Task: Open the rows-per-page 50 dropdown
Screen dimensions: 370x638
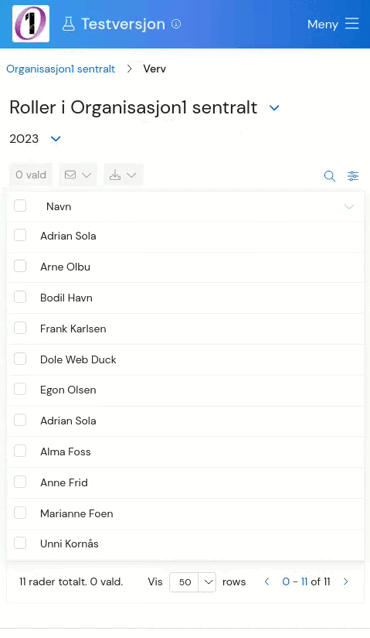Action: point(193,582)
